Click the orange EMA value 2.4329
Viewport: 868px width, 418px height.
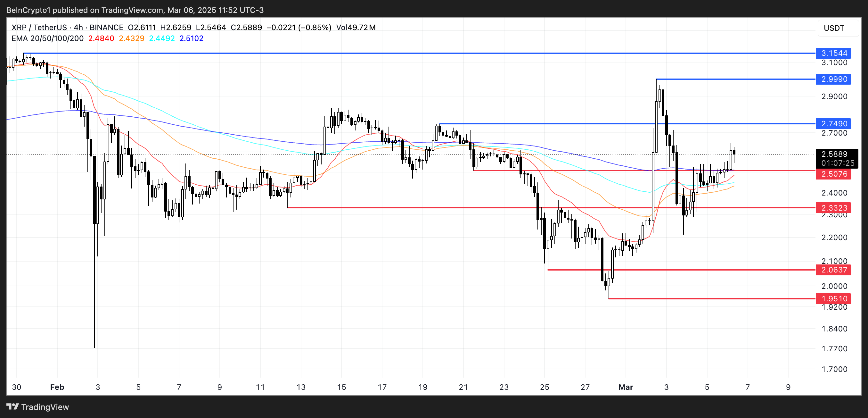[x=131, y=38]
